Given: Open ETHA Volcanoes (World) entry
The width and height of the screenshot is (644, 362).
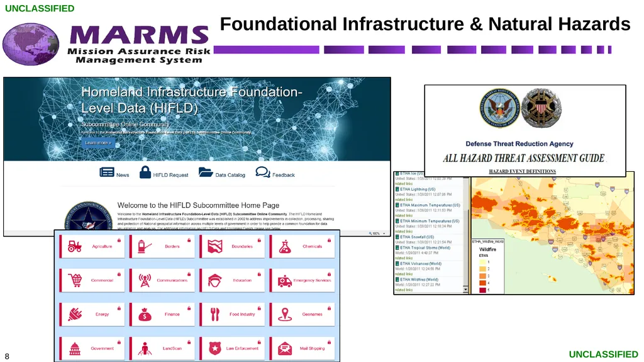Looking at the screenshot, I should pyautogui.click(x=421, y=264).
